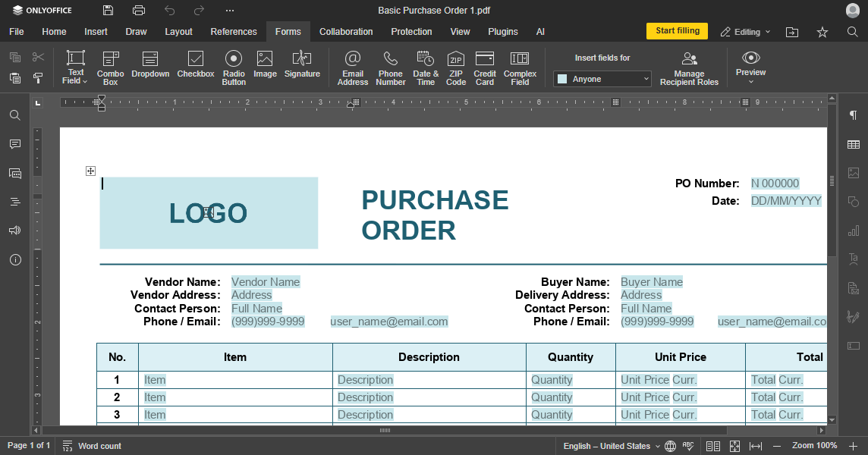This screenshot has height=455, width=868.
Task: Click the Preview eye icon
Action: point(750,58)
